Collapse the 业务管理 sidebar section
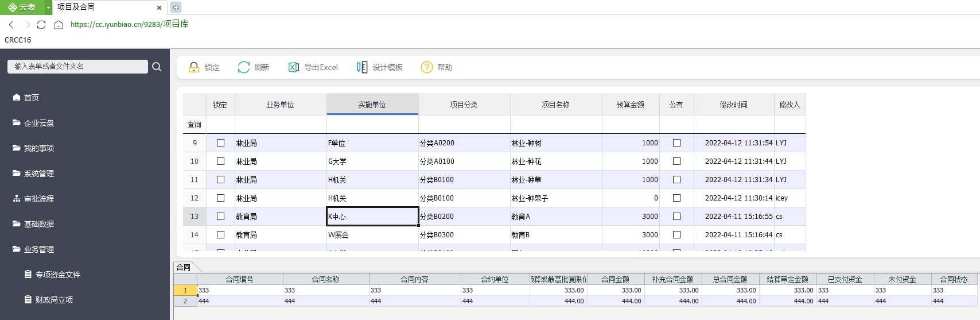The height and width of the screenshot is (320, 980). tap(39, 249)
